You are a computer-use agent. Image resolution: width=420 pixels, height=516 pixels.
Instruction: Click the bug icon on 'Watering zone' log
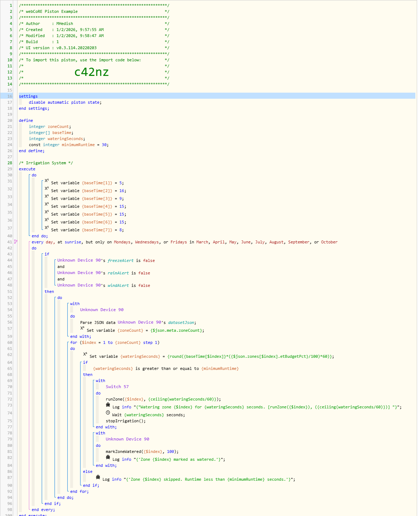[x=108, y=405]
